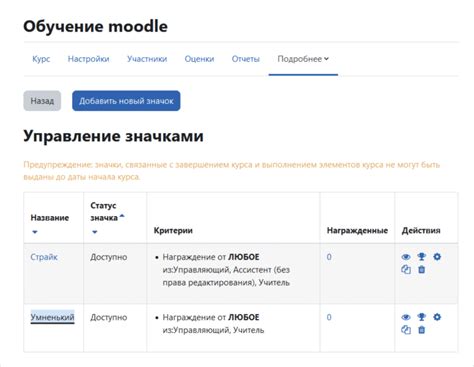
Task: Click the Критерии column header
Action: (x=173, y=230)
